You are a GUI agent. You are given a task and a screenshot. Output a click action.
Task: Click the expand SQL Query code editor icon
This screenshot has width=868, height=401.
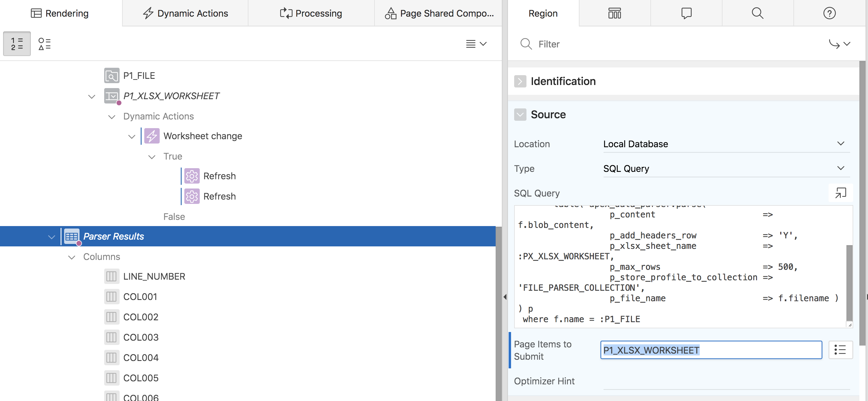[x=840, y=193]
